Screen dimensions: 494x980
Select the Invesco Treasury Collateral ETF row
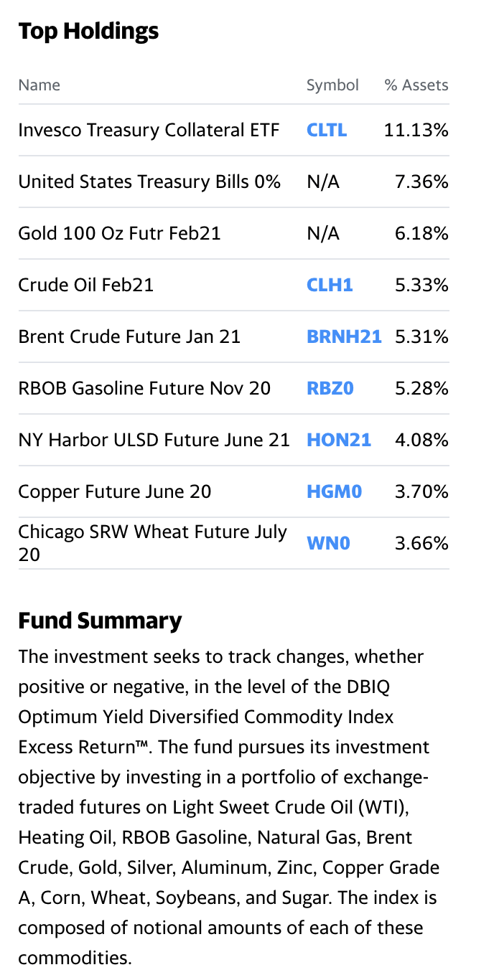pos(233,130)
